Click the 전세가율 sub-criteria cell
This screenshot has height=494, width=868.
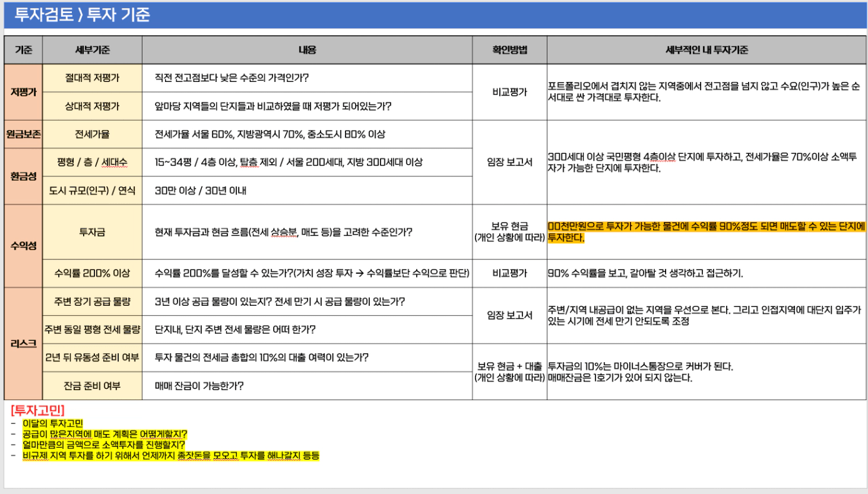coord(92,134)
